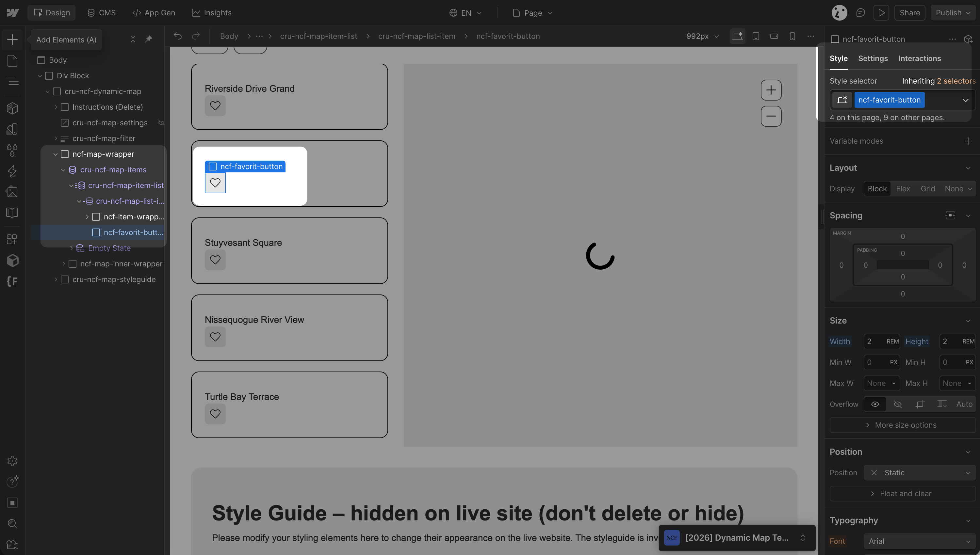The width and height of the screenshot is (980, 555).
Task: Select the tablet breakpoint icon
Action: (756, 36)
